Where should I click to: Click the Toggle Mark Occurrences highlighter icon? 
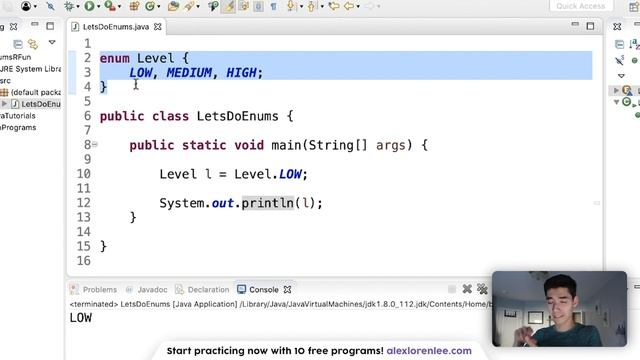click(x=229, y=6)
